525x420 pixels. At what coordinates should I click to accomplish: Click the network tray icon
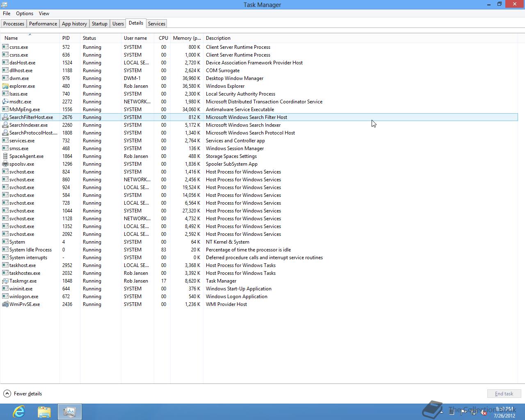coord(473,412)
